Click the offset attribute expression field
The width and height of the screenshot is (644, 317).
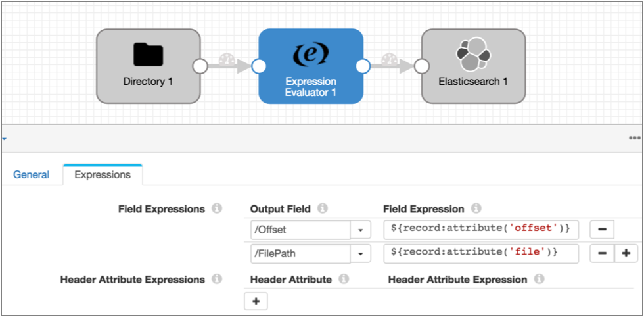480,230
